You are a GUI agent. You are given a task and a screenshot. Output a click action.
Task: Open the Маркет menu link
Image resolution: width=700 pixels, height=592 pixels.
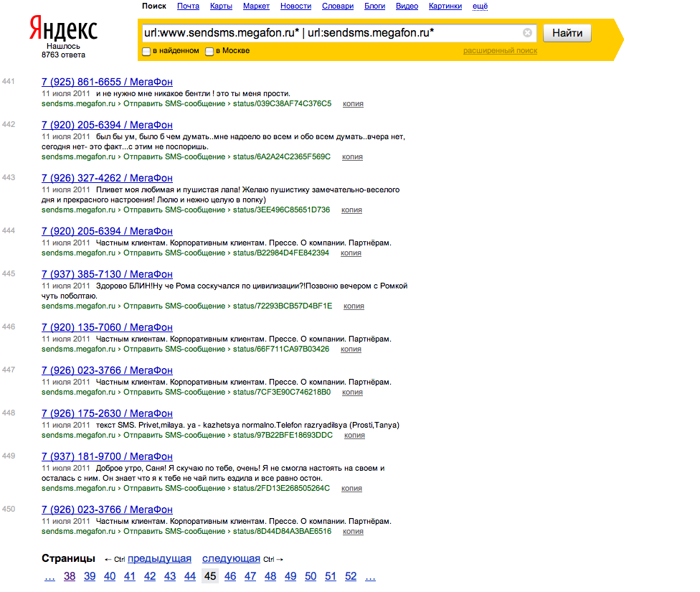coord(256,6)
